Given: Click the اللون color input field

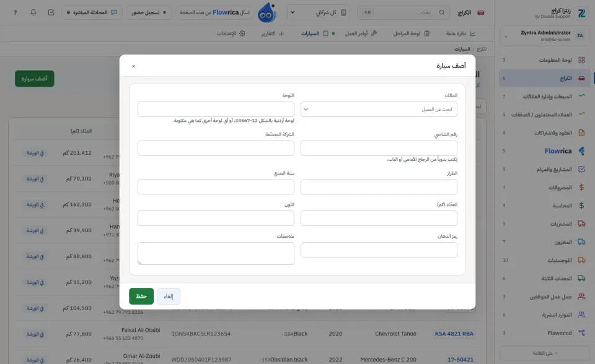Looking at the screenshot, I should (x=216, y=219).
